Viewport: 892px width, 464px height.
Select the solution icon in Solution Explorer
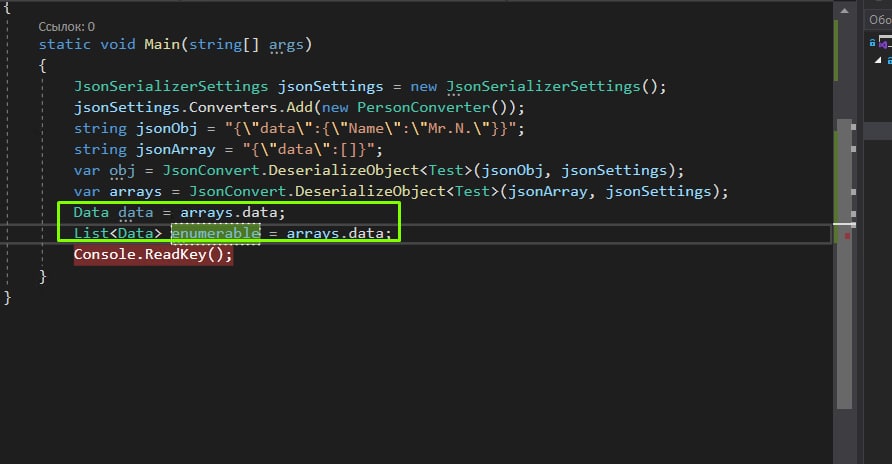pos(885,43)
